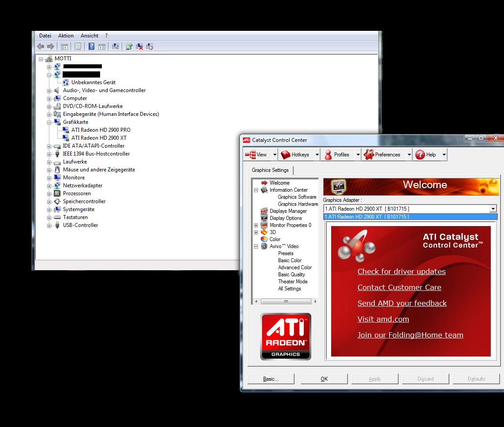The width and height of the screenshot is (504, 427).
Task: Click the Displays Manager icon
Action: pyautogui.click(x=264, y=211)
